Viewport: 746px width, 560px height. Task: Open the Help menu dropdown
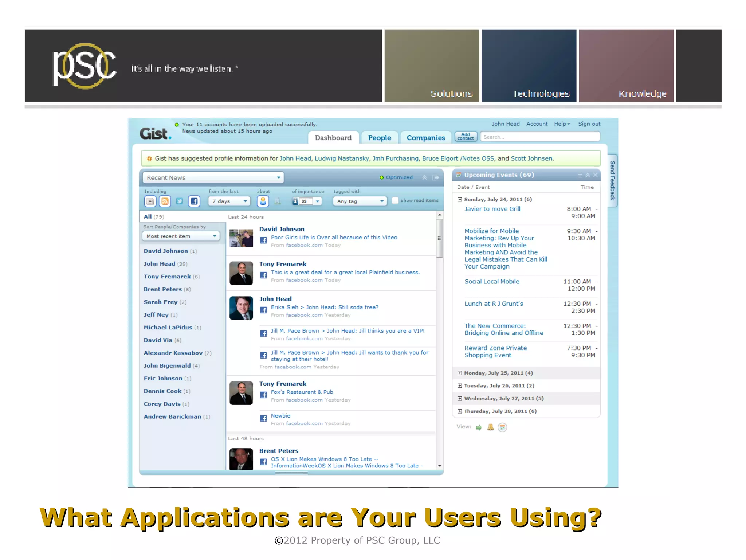(x=562, y=124)
